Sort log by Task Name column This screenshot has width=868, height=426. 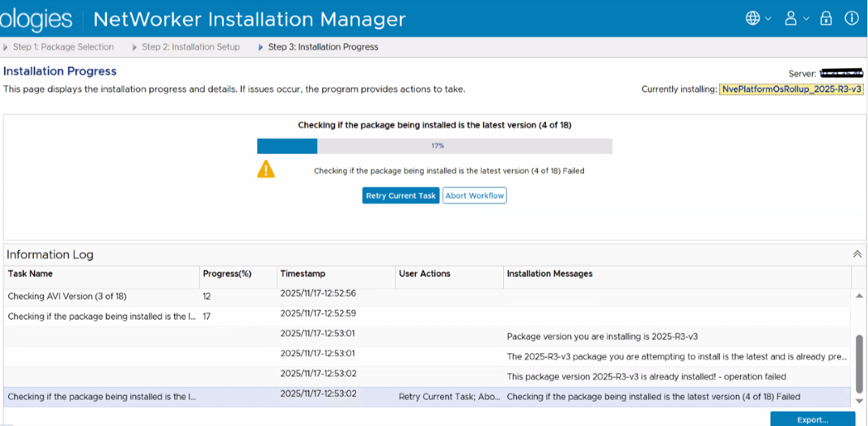[x=30, y=274]
